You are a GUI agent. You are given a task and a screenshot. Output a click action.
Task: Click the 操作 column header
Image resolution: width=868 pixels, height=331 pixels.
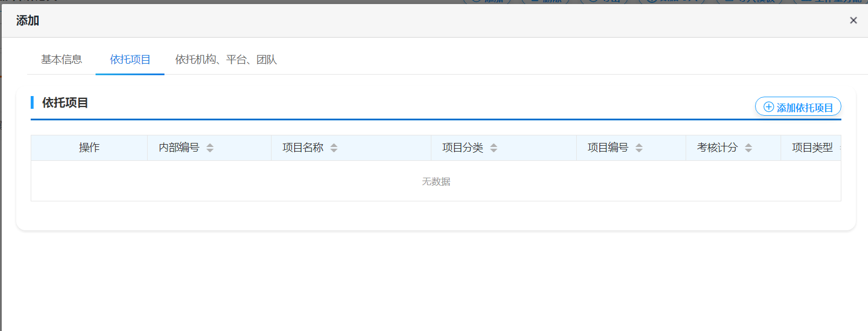pyautogui.click(x=89, y=148)
